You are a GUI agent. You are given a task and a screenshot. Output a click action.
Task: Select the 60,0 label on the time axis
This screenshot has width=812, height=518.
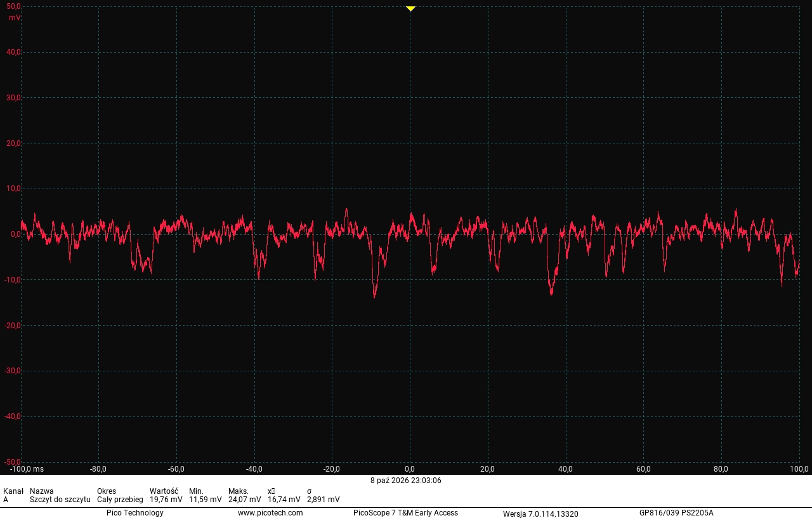point(643,469)
